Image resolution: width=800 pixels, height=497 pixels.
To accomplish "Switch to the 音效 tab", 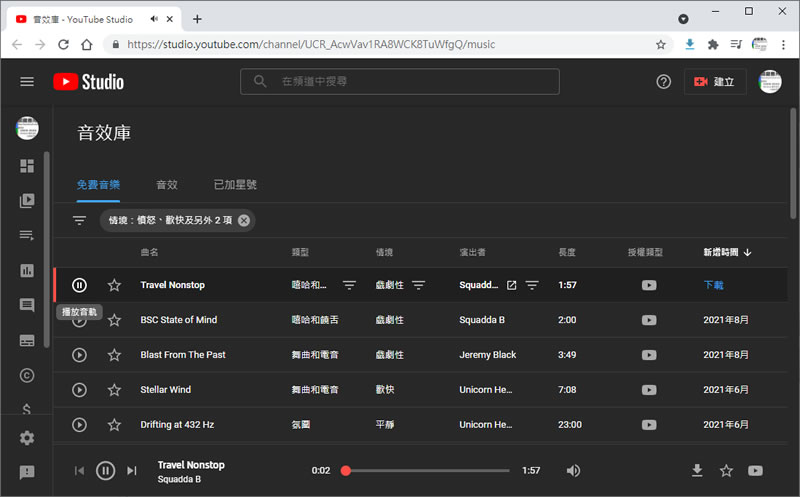I will click(166, 185).
